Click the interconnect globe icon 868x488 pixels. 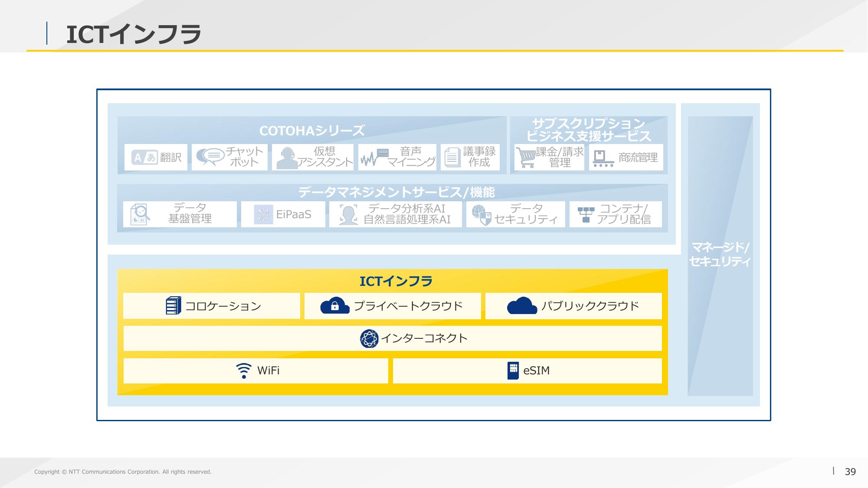369,338
